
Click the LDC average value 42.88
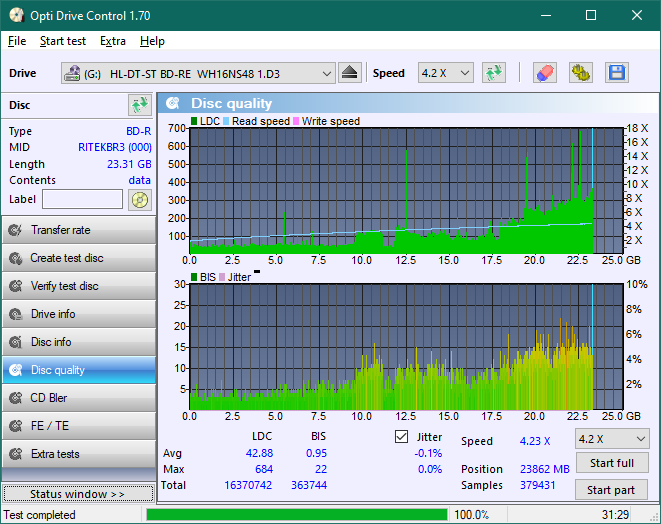pos(259,453)
